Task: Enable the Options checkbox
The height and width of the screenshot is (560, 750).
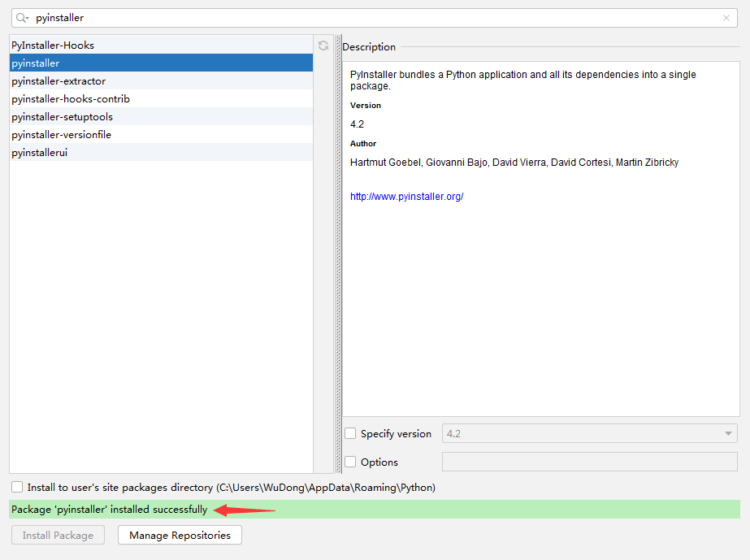Action: click(x=350, y=462)
